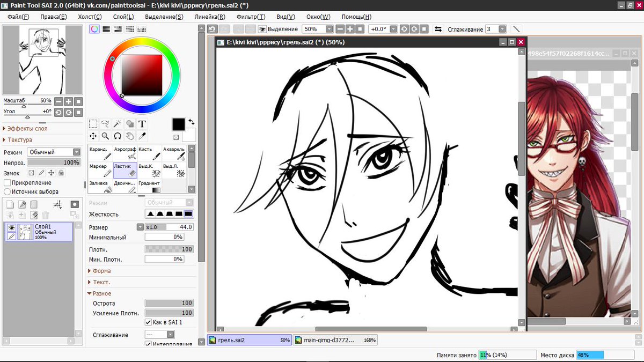Choose the hand pan tool
The height and width of the screenshot is (362, 644).
[x=130, y=136]
